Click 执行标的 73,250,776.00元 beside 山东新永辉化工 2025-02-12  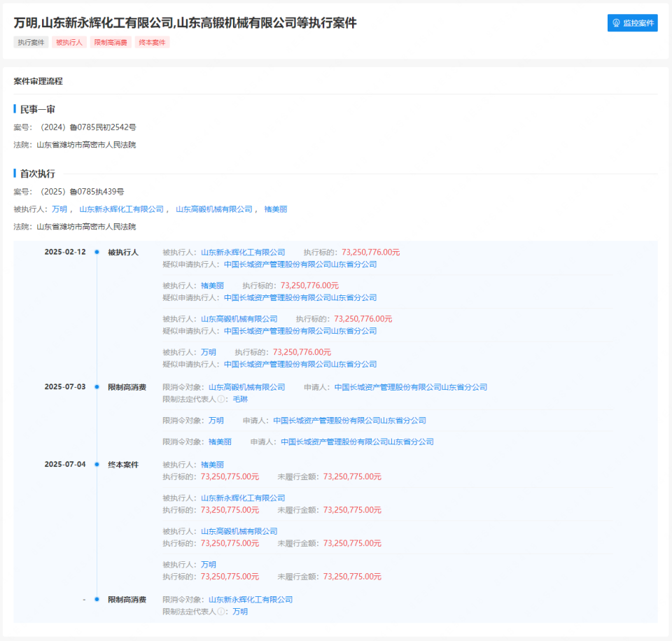coord(371,253)
